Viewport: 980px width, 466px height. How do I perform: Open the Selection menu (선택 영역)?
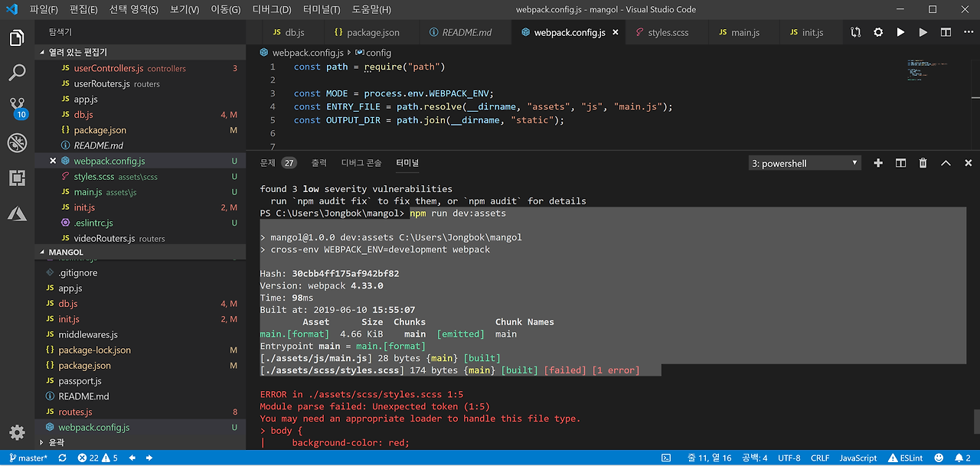click(134, 10)
